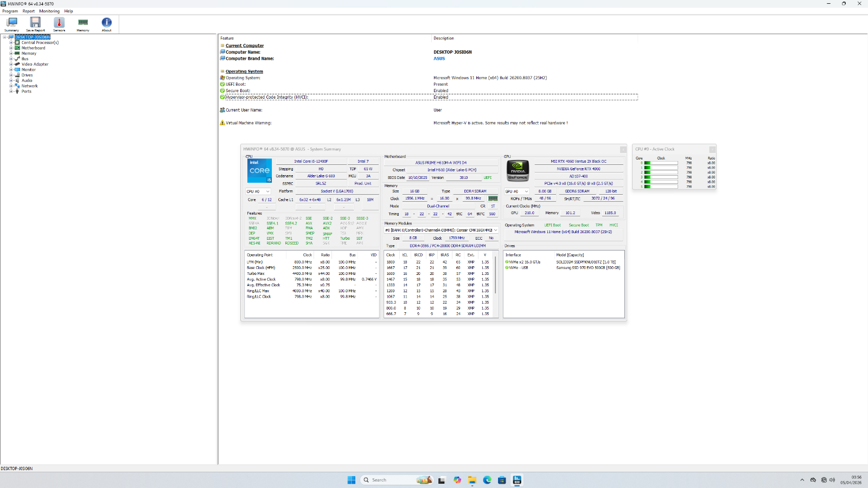Image resolution: width=868 pixels, height=488 pixels.
Task: Open the volume control in system tray
Action: tap(832, 480)
